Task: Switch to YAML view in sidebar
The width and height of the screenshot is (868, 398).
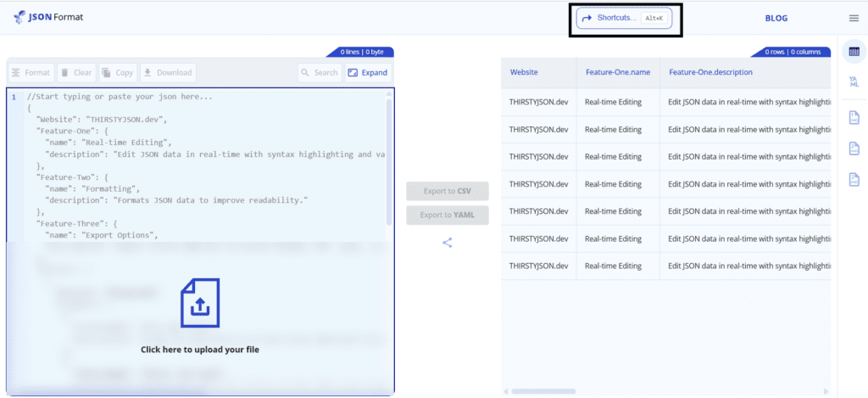Action: (x=854, y=82)
